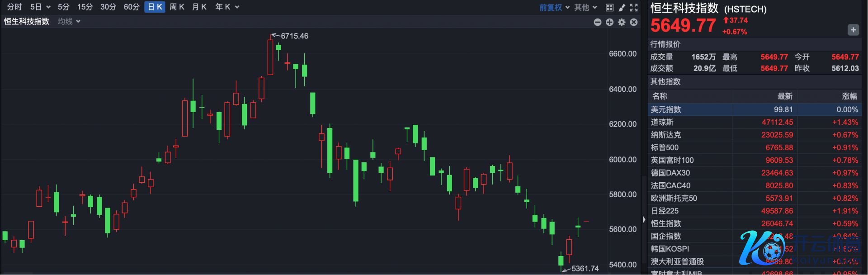Open the 道琼斯 index row
Viewport: 868px width, 275px height.
point(754,122)
